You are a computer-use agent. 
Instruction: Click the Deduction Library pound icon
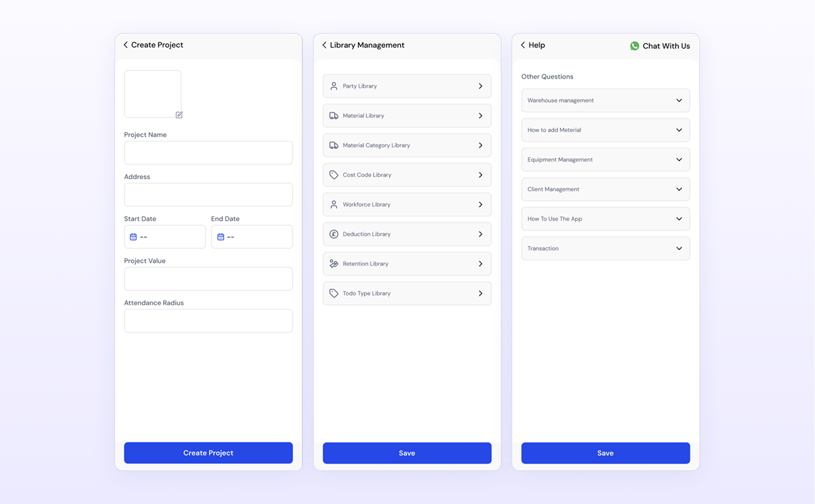click(334, 234)
